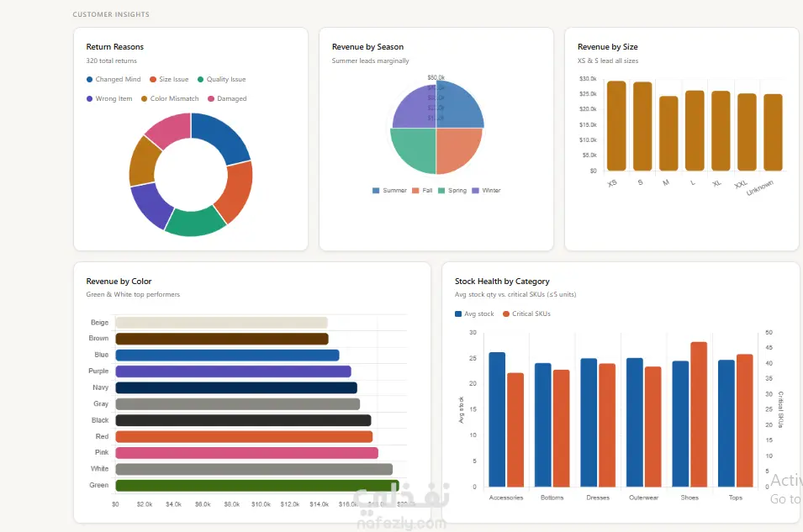Image resolution: width=803 pixels, height=532 pixels.
Task: Click the CUSTOMER INSIGHTS section heading
Action: 111,14
